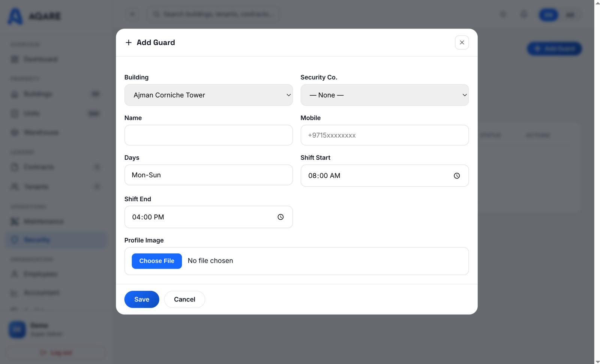
Task: Click Log out at the sidebar bottom
Action: 56,353
